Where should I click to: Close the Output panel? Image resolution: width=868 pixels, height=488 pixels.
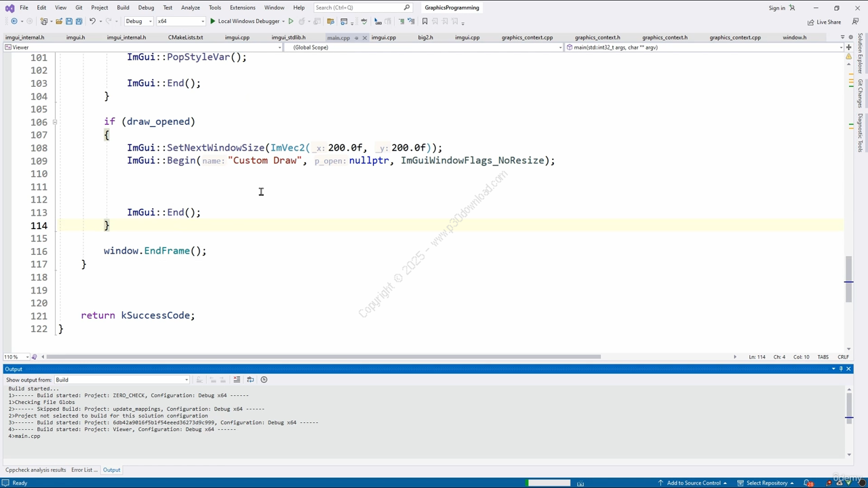(848, 369)
